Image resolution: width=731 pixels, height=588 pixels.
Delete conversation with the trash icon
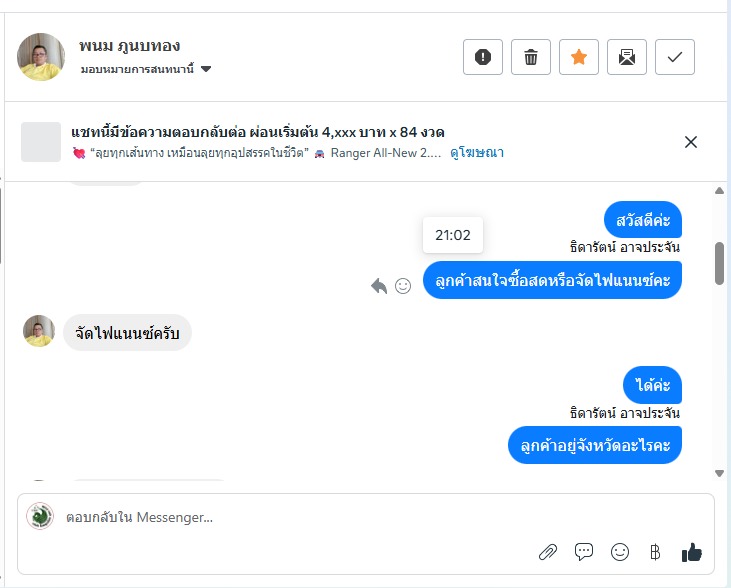click(x=531, y=57)
